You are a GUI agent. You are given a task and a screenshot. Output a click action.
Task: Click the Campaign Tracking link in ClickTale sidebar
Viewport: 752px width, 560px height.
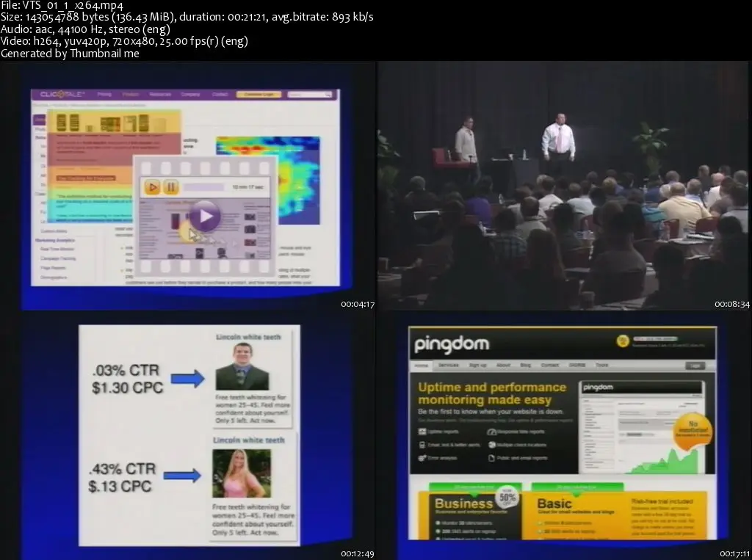pos(57,258)
